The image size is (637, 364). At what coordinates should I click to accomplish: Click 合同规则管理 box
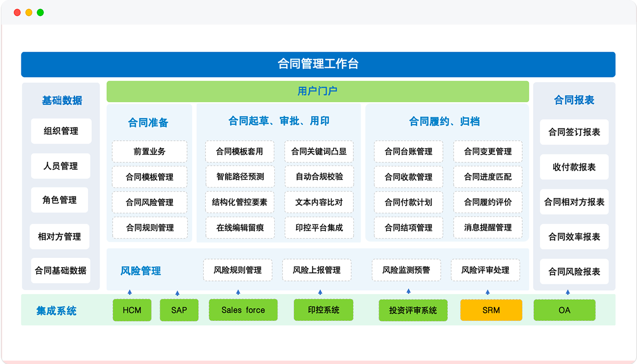click(x=150, y=228)
